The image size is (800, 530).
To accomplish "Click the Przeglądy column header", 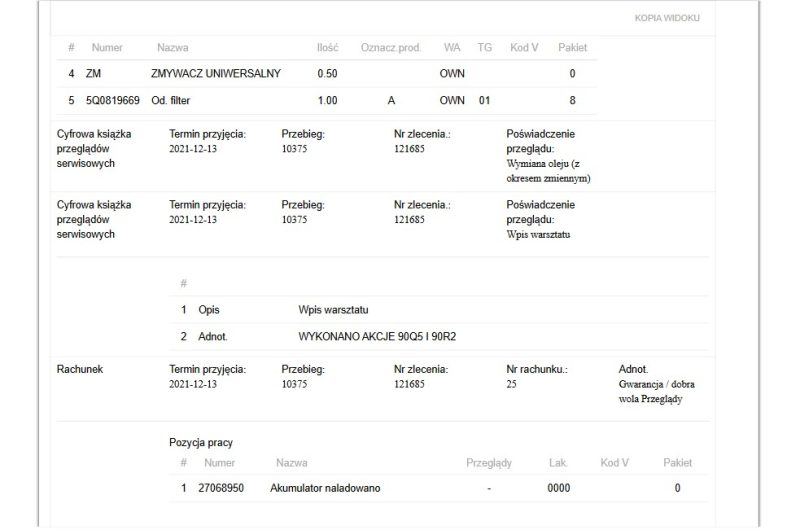I will pyautogui.click(x=489, y=463).
